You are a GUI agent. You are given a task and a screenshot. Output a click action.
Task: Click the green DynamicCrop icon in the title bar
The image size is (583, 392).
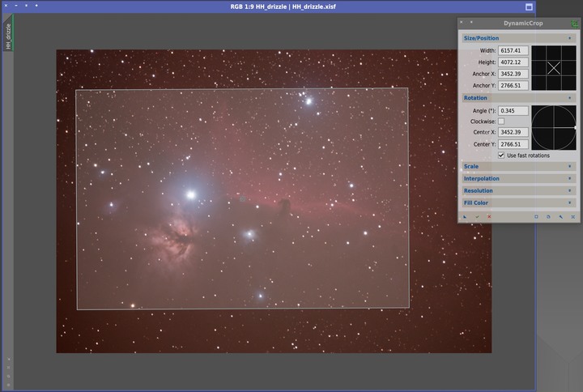[573, 23]
